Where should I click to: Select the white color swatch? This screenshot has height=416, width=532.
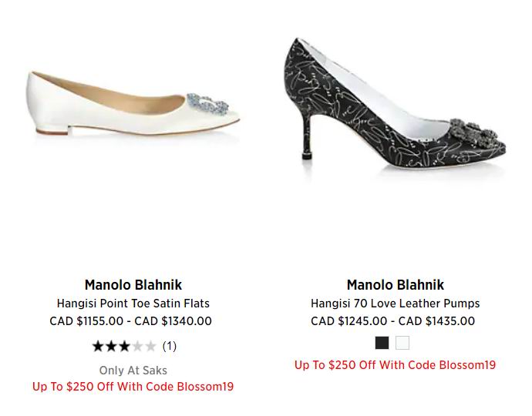tap(402, 343)
